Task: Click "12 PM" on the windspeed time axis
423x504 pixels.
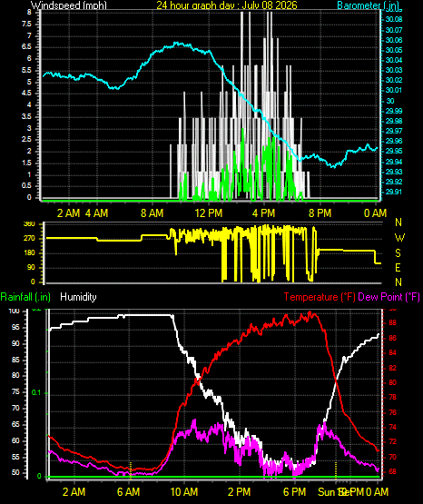Action: click(x=209, y=213)
